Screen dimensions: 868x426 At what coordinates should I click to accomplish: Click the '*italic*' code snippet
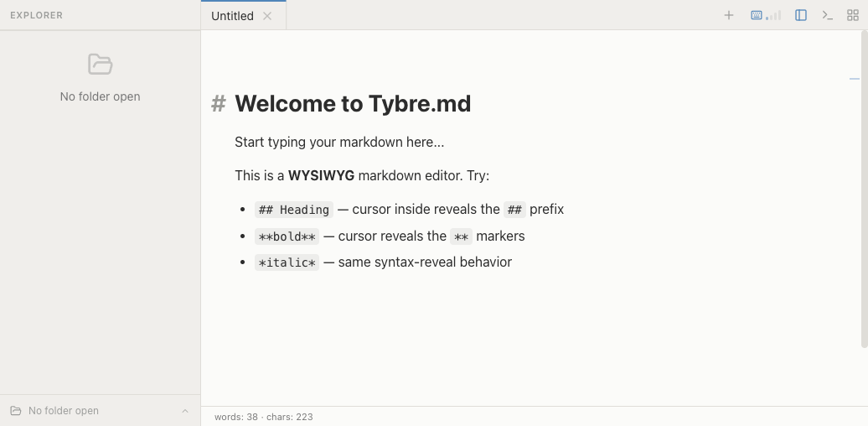click(x=287, y=262)
